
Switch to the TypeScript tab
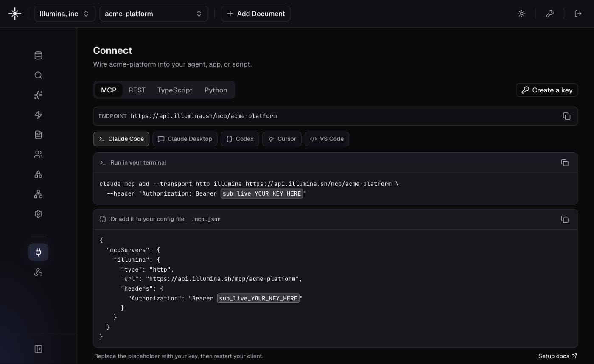point(175,90)
